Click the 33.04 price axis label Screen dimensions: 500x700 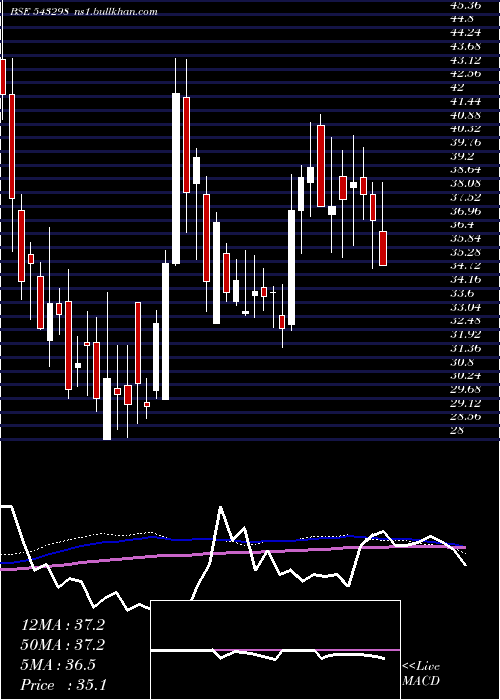point(465,307)
